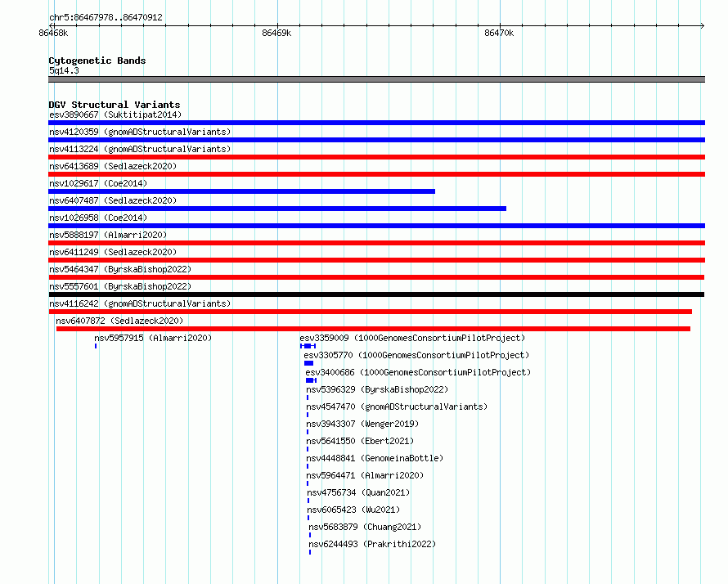728x584 pixels.
Task: Select the nsv5396329 (ByrskaBishop2022) label
Action: pos(377,389)
